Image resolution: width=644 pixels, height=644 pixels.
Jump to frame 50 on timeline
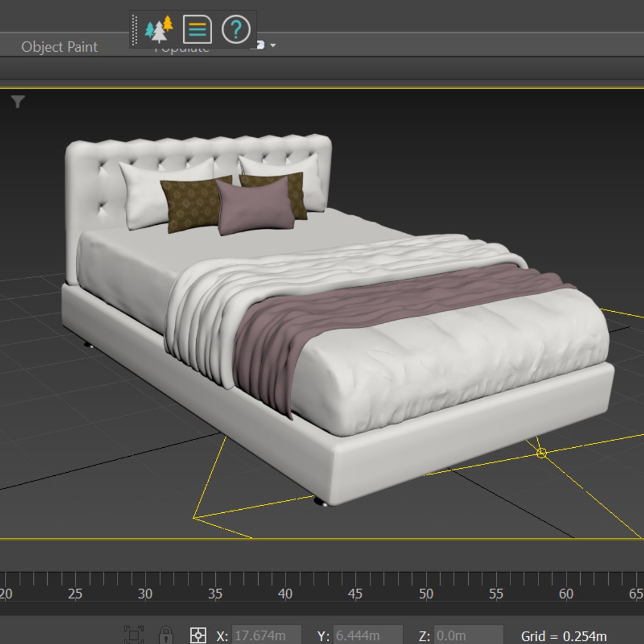click(426, 593)
